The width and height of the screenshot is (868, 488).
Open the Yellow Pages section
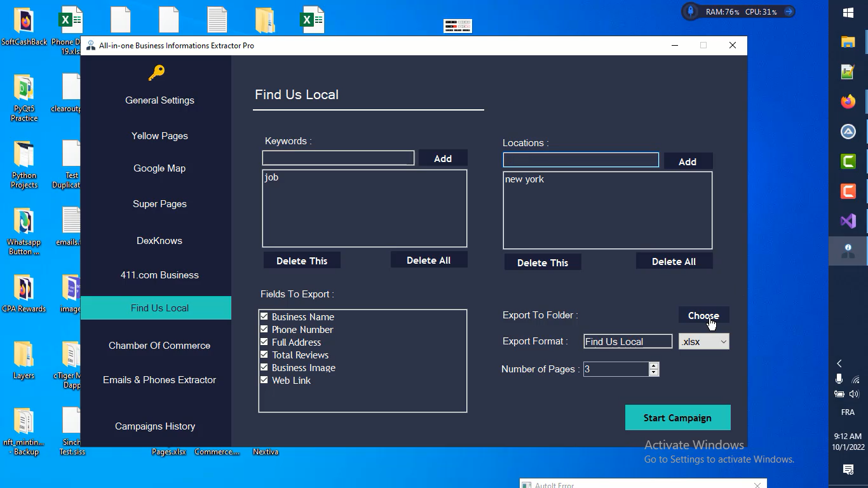[159, 136]
